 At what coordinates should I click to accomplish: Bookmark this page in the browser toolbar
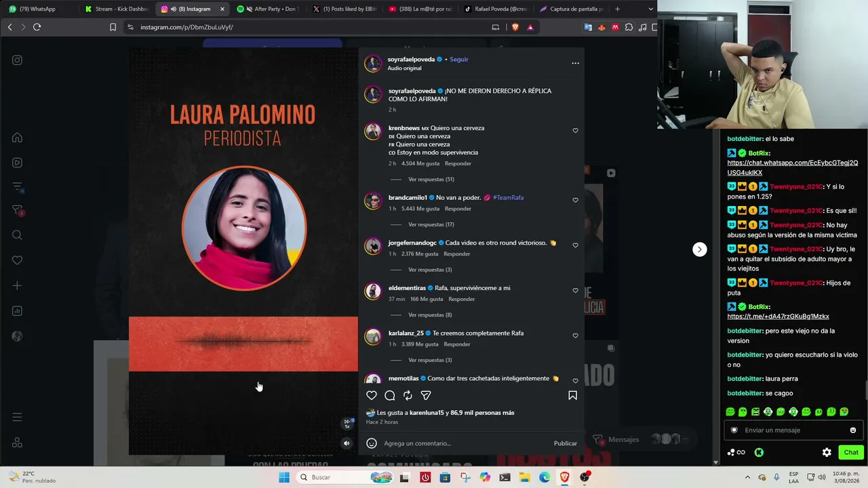[x=113, y=27]
